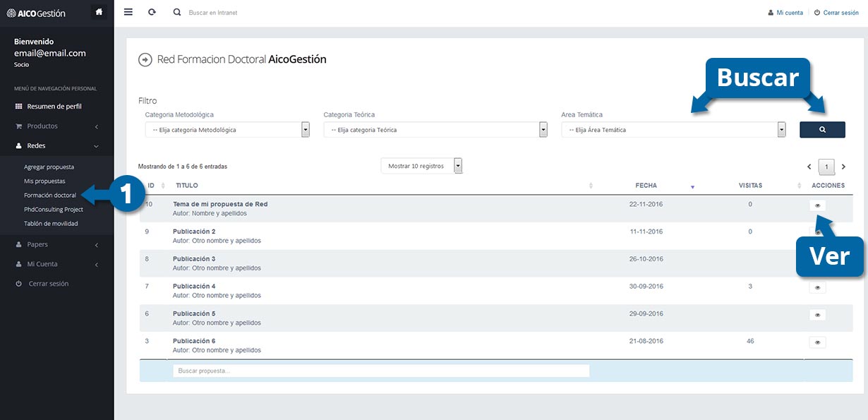The image size is (868, 420).
Task: Click the Publicación 3 title
Action: pyautogui.click(x=194, y=259)
